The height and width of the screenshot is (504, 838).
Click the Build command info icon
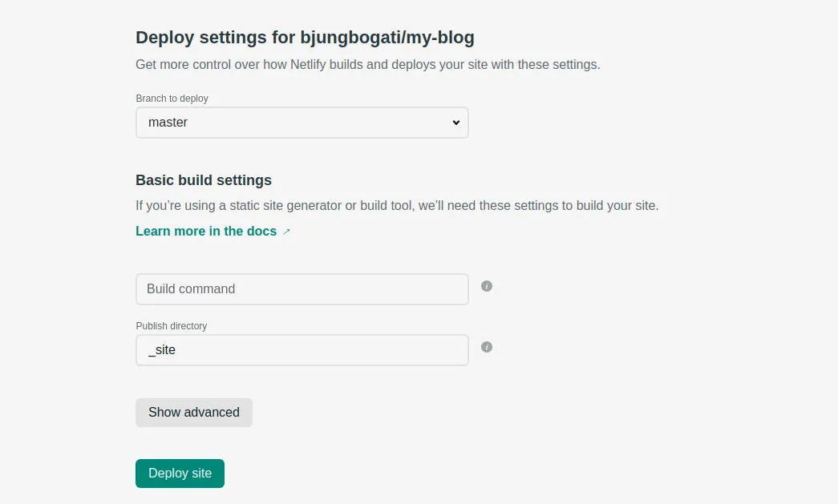[487, 286]
